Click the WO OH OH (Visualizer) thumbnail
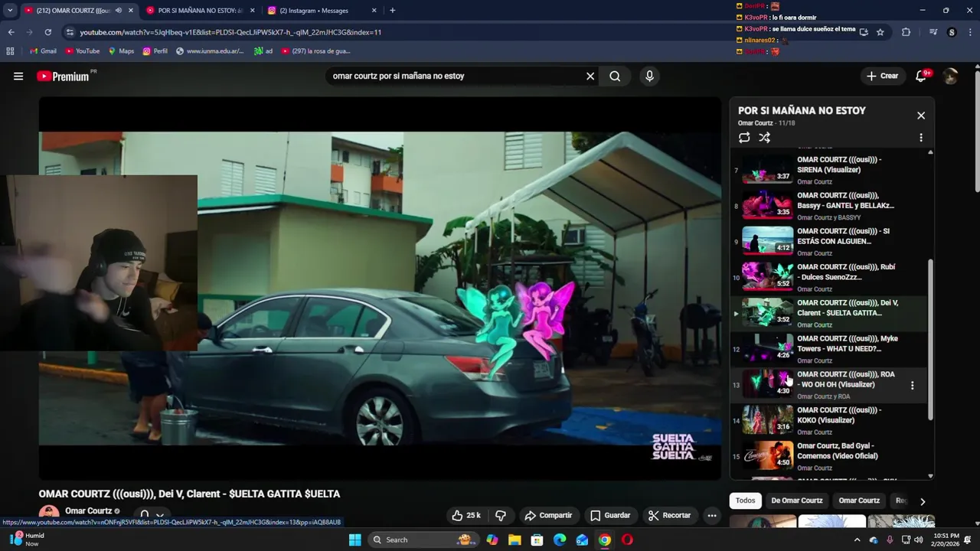 pos(768,383)
